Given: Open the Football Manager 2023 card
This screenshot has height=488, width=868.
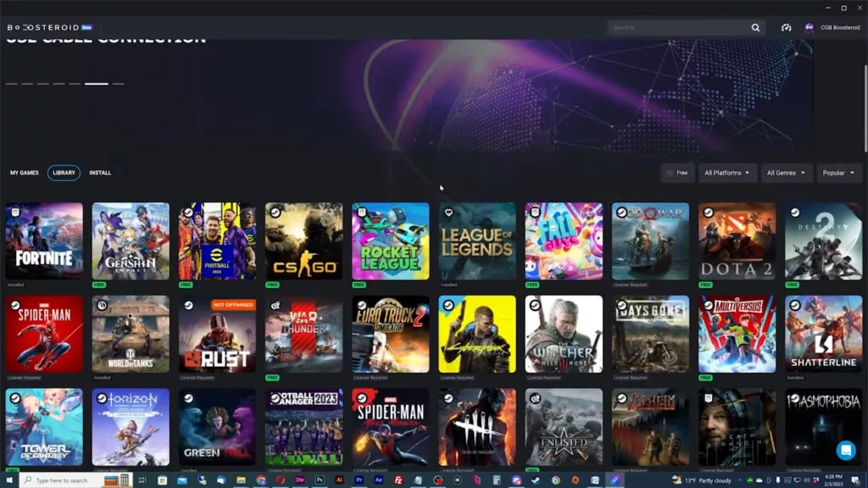Looking at the screenshot, I should coord(304,427).
